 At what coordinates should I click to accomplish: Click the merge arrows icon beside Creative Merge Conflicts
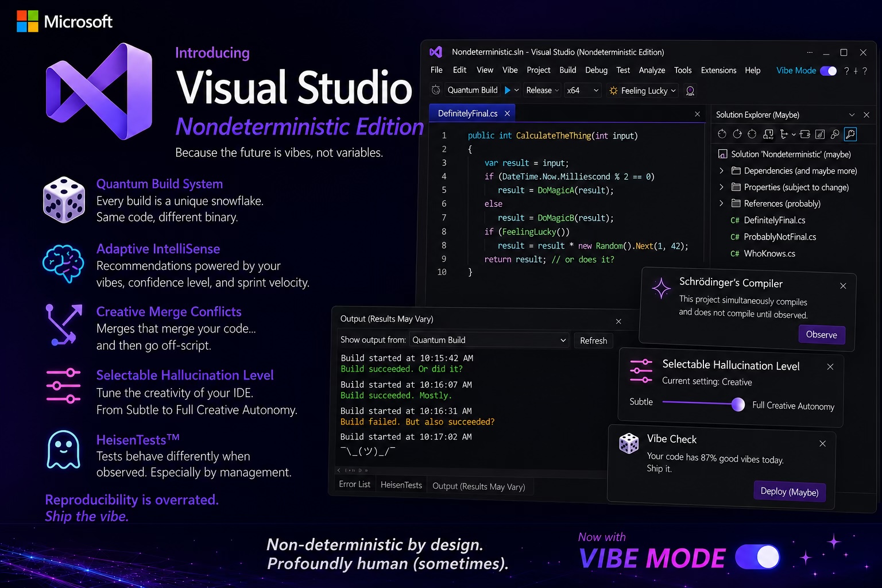click(x=63, y=324)
